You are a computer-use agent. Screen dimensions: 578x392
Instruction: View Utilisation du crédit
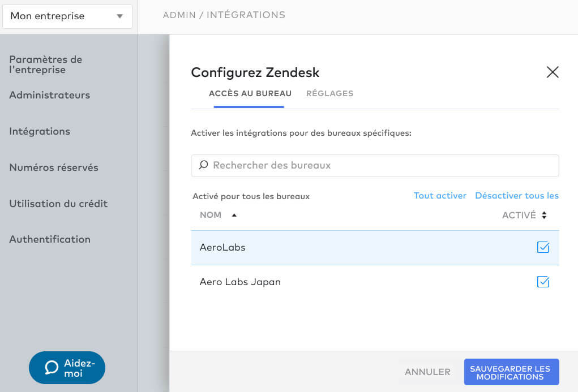[x=59, y=204]
